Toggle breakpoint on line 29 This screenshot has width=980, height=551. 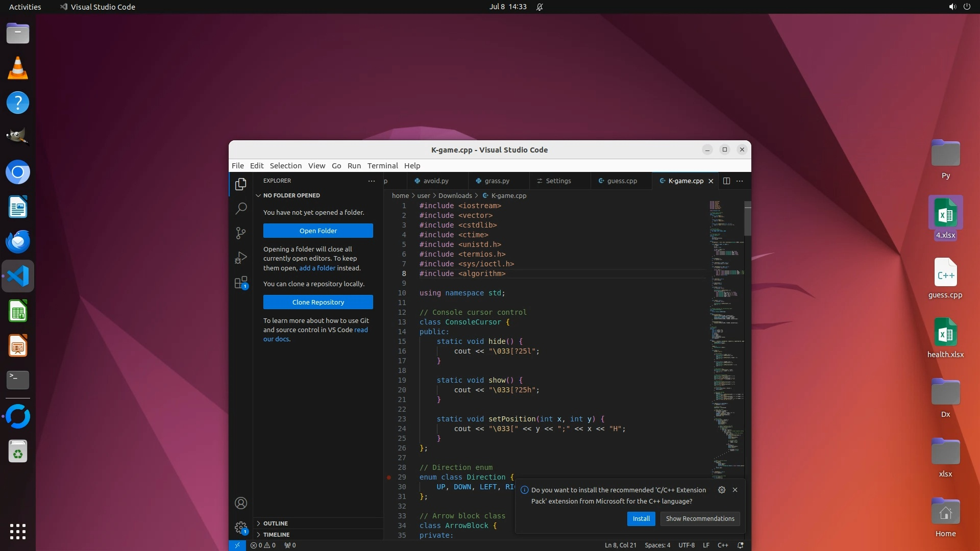pyautogui.click(x=389, y=477)
